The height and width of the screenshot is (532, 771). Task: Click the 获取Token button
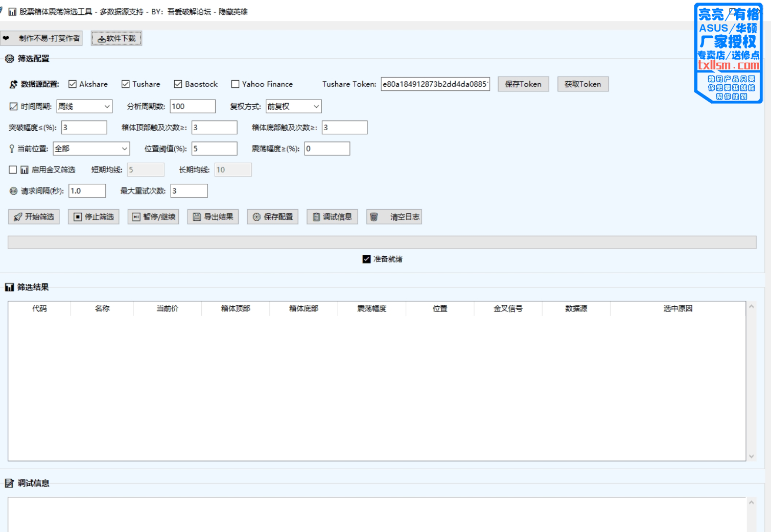pos(582,84)
